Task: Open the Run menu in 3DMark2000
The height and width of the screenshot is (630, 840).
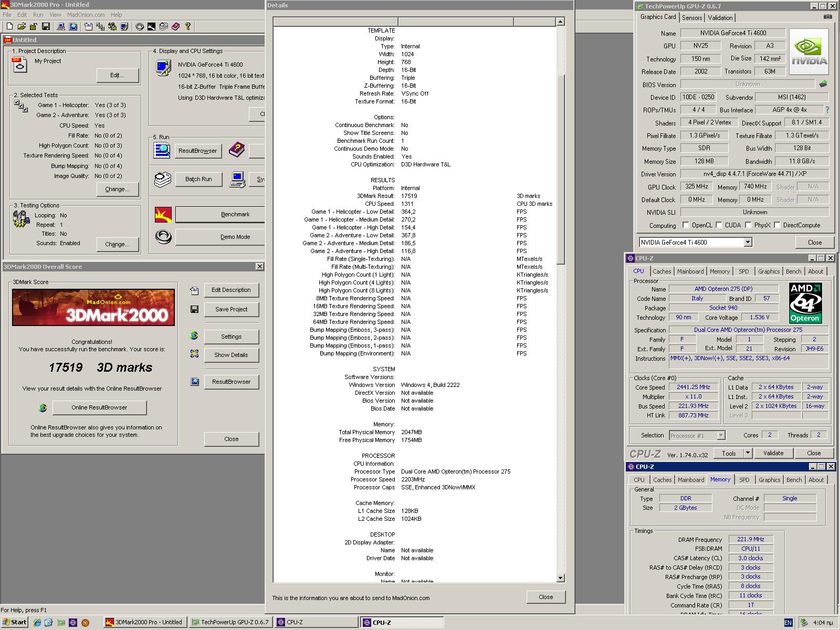Action: pos(38,15)
